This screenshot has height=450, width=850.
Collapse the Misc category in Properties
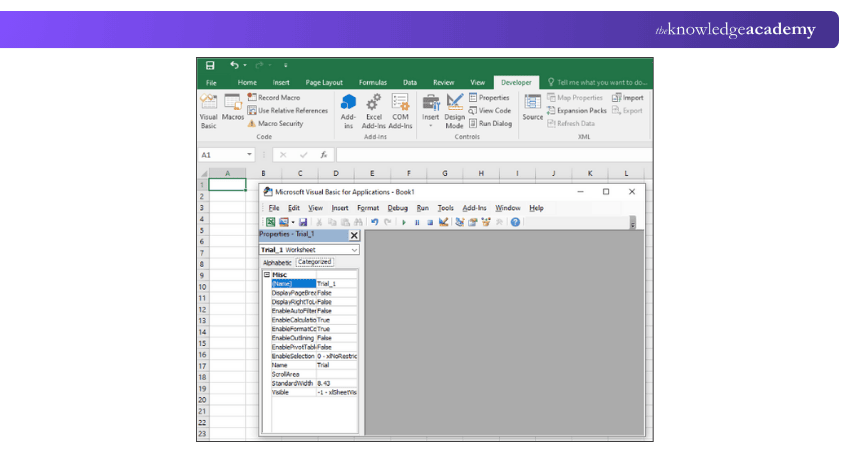(x=267, y=274)
